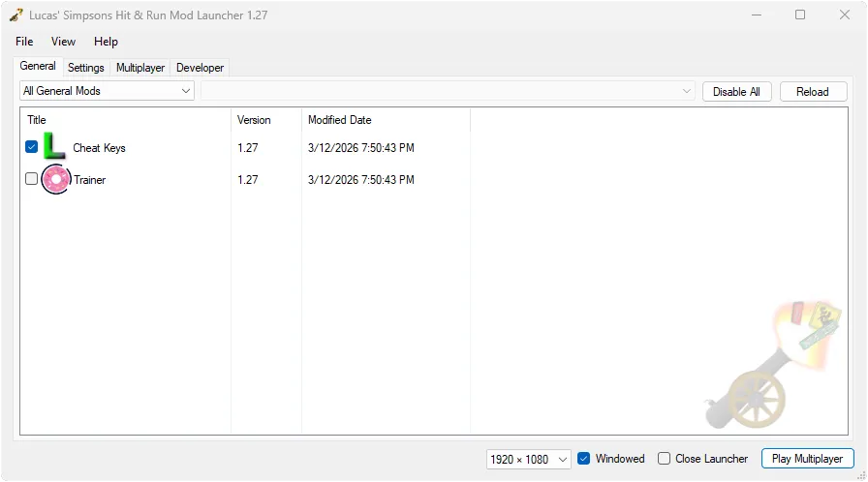Sort by the Title column header
The width and height of the screenshot is (868, 482).
pos(126,120)
